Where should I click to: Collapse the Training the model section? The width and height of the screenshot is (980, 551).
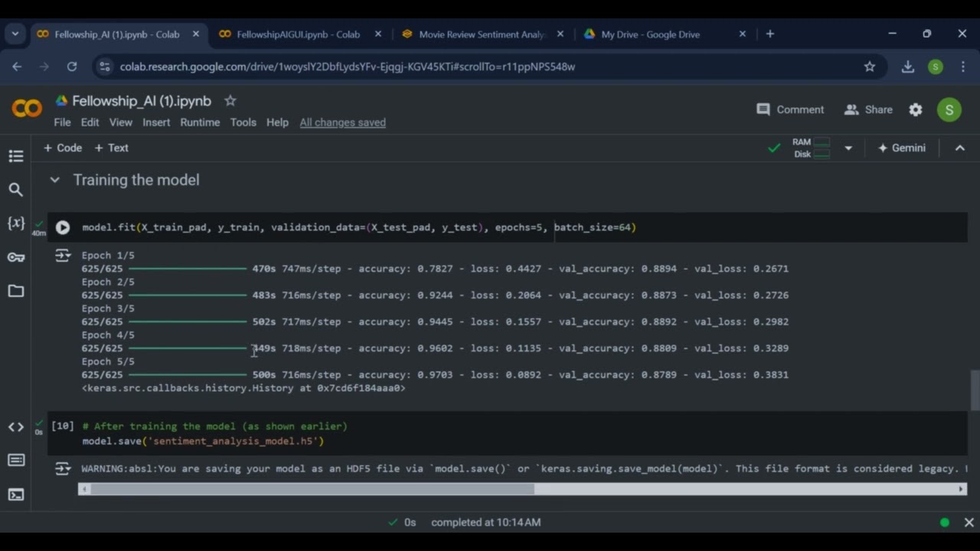(54, 180)
